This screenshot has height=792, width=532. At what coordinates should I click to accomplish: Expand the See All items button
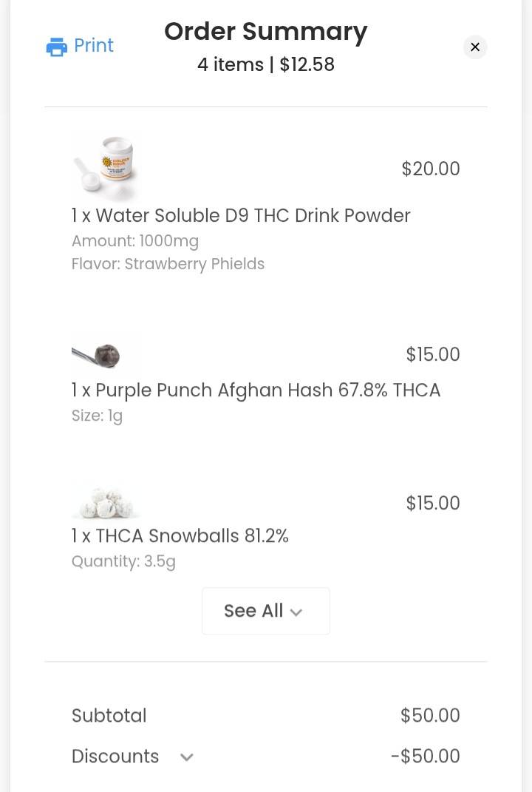coord(265,611)
